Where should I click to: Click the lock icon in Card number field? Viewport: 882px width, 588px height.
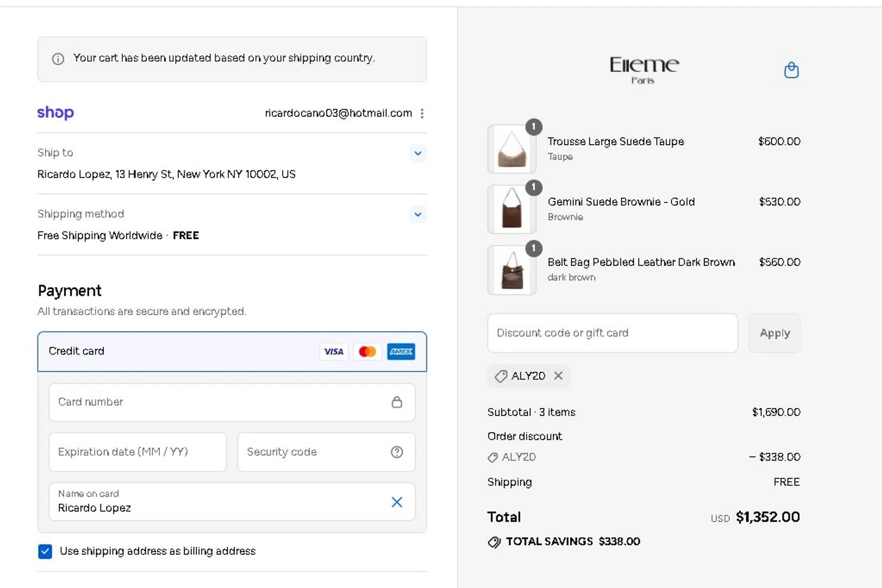point(397,402)
